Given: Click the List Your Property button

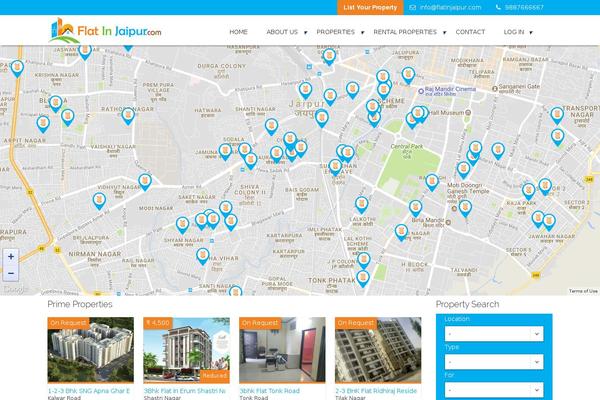Looking at the screenshot, I should 370,7.
